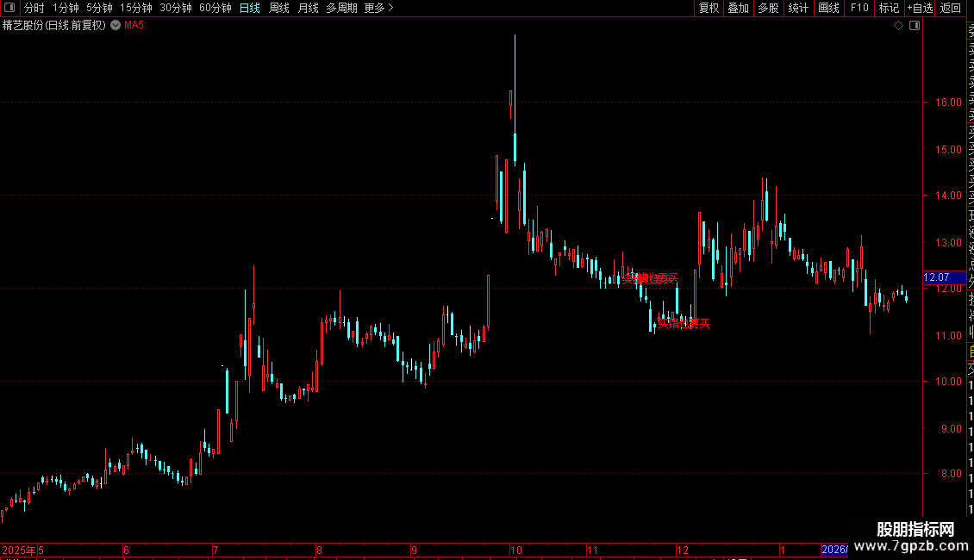Switch to 分时 intraday view
This screenshot has width=974, height=560.
coord(34,8)
